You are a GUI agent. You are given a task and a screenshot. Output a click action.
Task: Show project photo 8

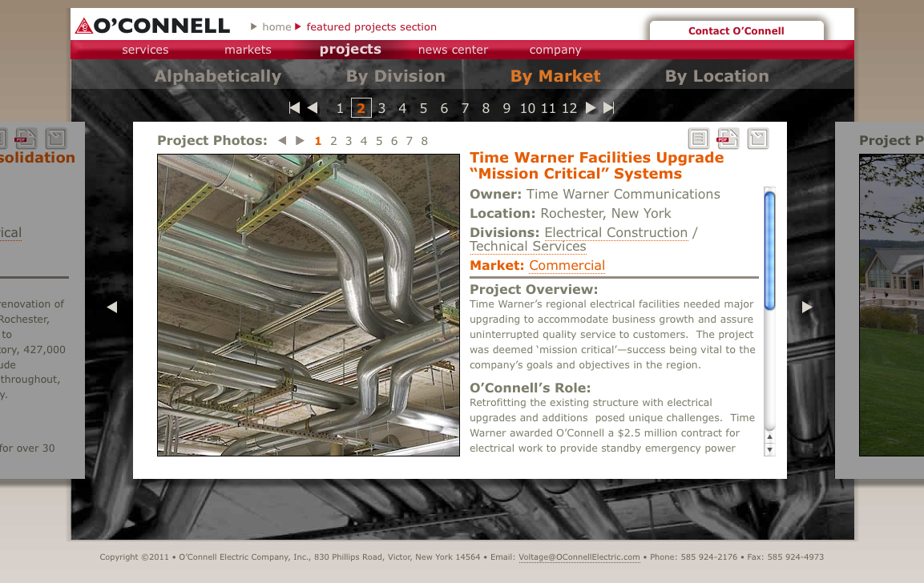[x=424, y=141]
